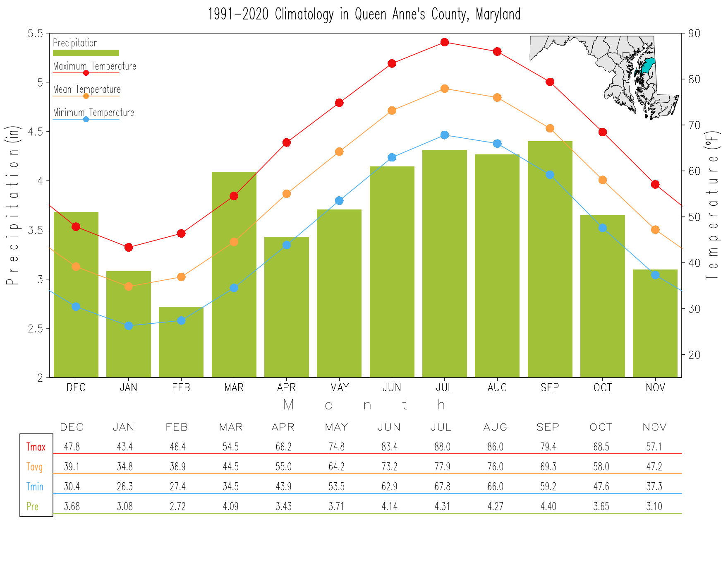Click the July maximum temperature red point
Screen dimensions: 728x563
click(x=445, y=42)
